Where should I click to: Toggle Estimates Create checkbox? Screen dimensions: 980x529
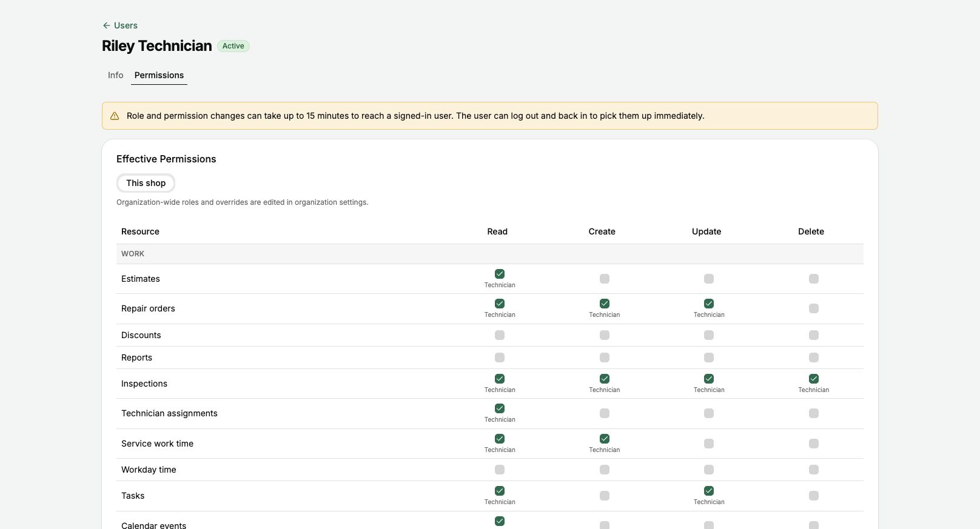tap(605, 279)
